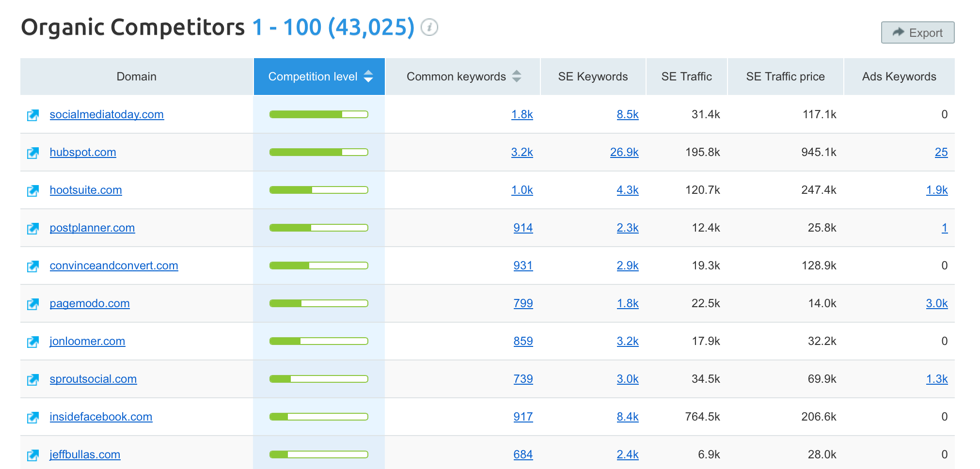Open 684 common keywords for jeffbullas.com

point(523,454)
